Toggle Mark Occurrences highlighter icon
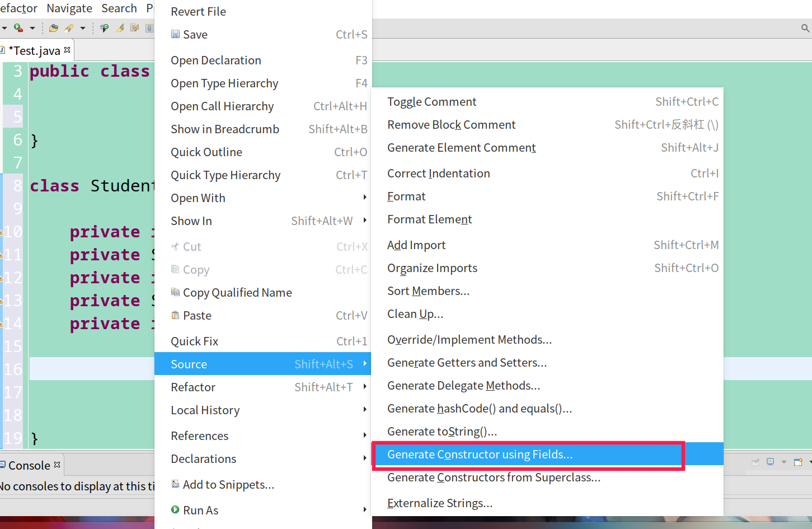The image size is (812, 529). click(119, 28)
